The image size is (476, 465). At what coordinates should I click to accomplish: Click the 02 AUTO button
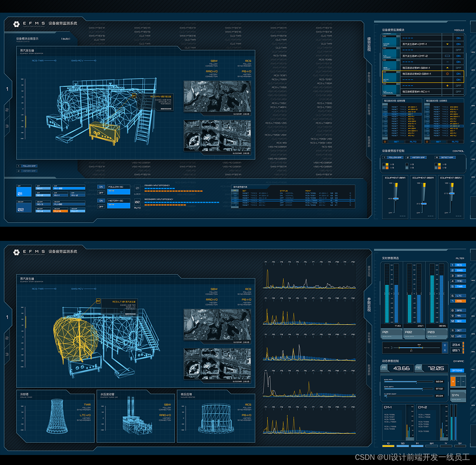[137, 202]
